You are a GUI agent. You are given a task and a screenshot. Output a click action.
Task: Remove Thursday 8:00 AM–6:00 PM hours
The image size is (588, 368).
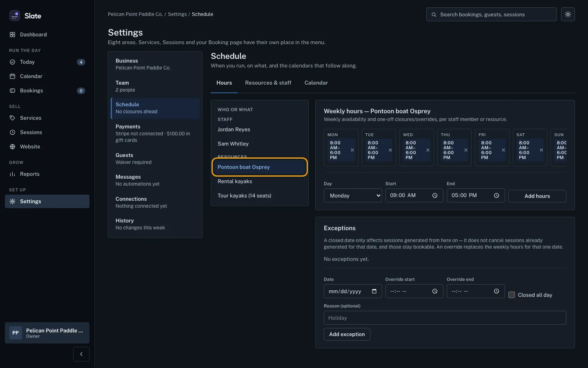[466, 150]
